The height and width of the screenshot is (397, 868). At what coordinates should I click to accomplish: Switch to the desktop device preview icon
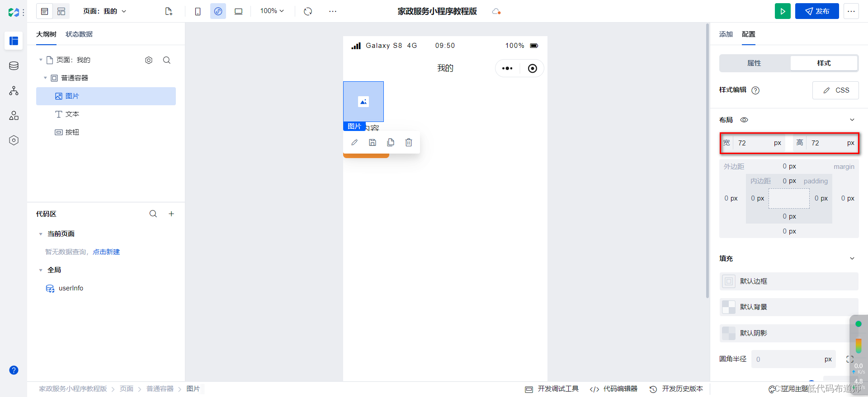click(238, 11)
